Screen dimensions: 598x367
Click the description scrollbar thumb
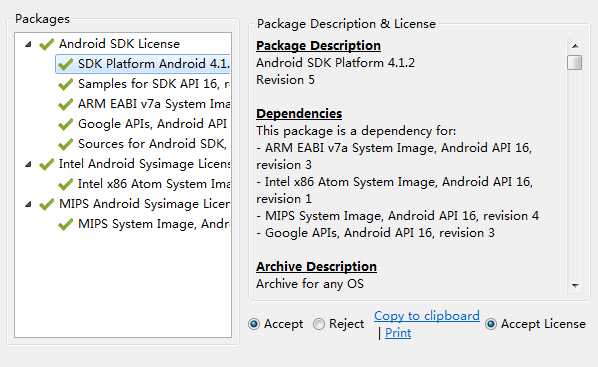pos(574,63)
